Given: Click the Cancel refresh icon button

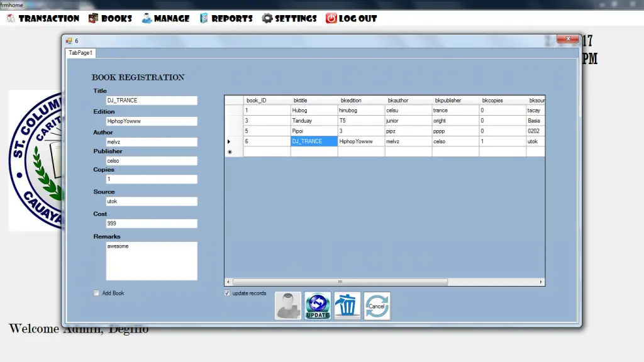Looking at the screenshot, I should [377, 306].
